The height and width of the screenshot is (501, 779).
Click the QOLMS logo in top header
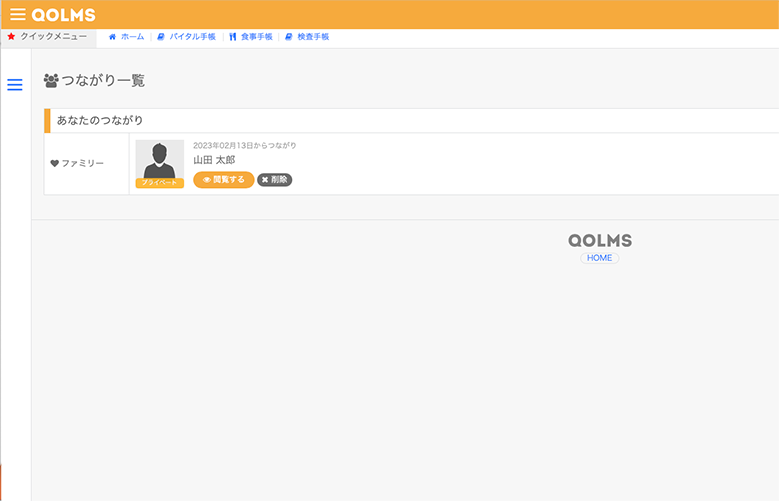(x=63, y=15)
